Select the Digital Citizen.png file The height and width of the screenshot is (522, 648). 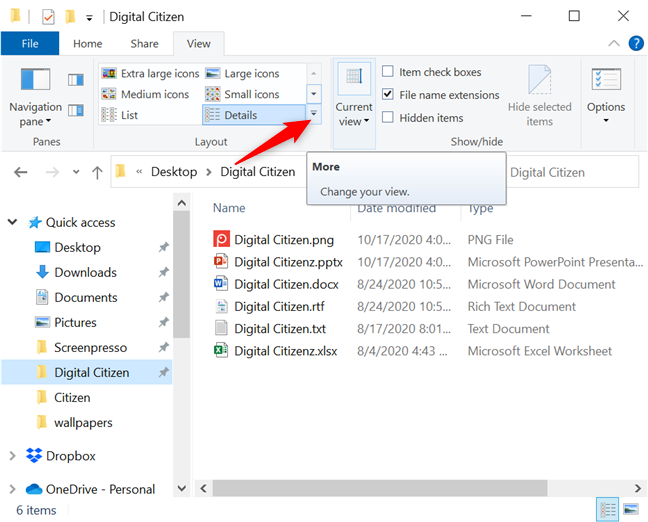pos(273,240)
